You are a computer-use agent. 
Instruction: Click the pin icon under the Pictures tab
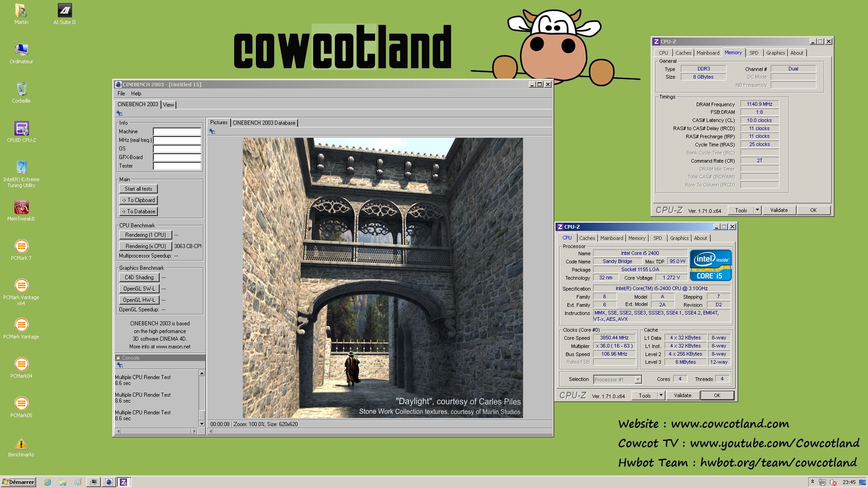pyautogui.click(x=212, y=131)
